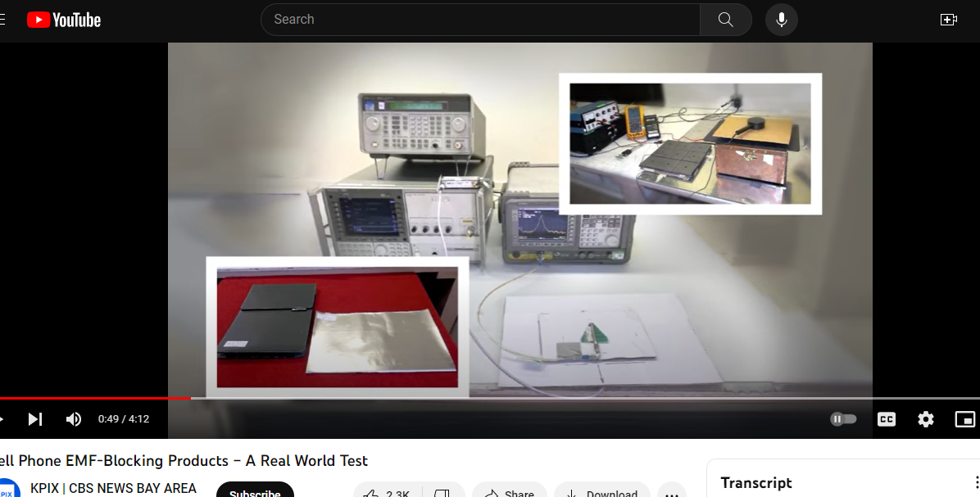The width and height of the screenshot is (980, 497).
Task: Open KPIX | CBS NEWS BAY AREA channel
Action: [x=113, y=488]
